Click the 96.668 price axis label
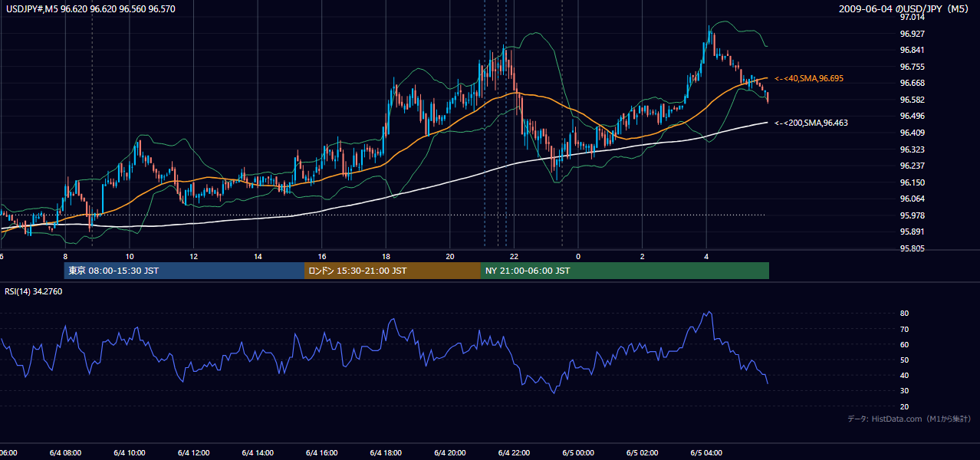 [x=912, y=83]
